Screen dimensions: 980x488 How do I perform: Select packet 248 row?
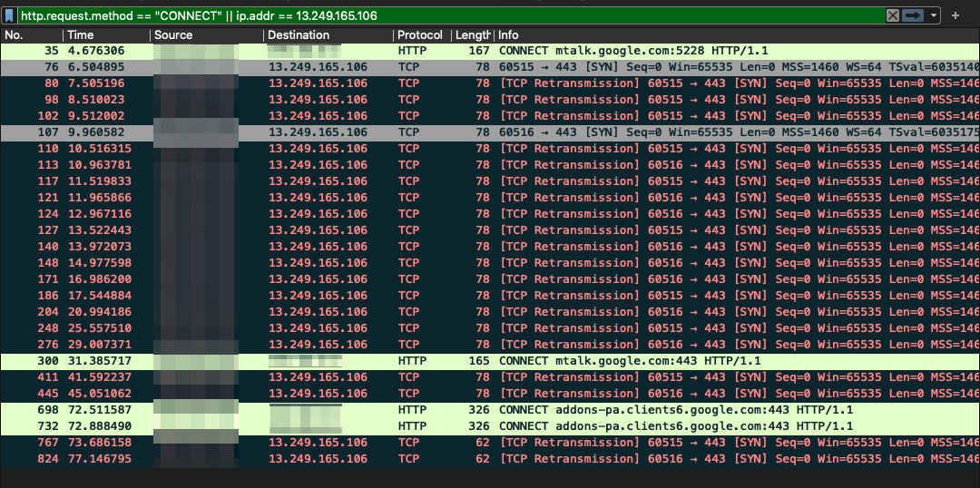pos(490,327)
